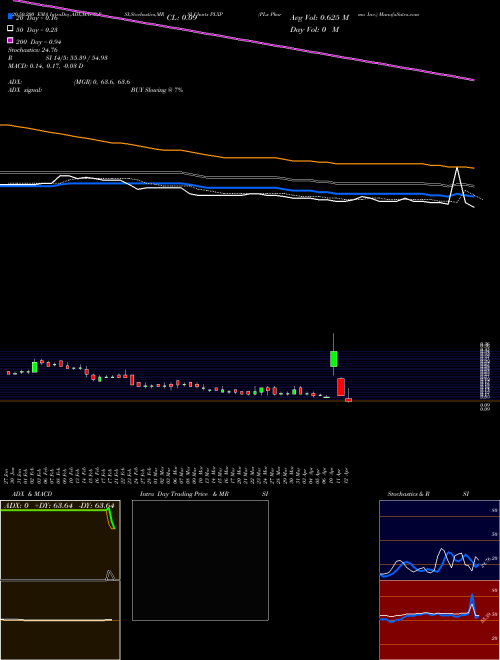Click the blue 20 Day legend swatch
500x660 pixels.
pyautogui.click(x=10, y=17)
